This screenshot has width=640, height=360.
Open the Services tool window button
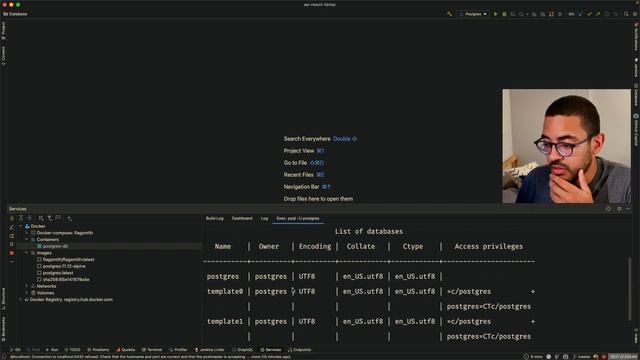(x=271, y=350)
